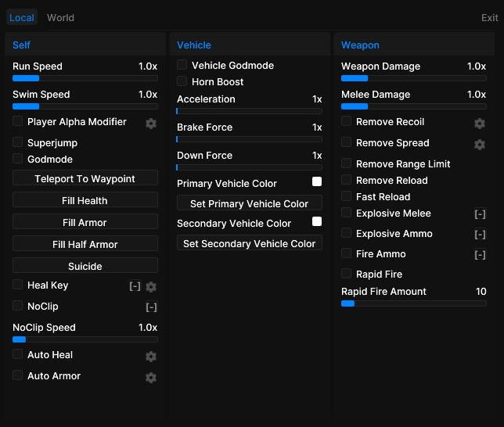This screenshot has height=427, width=504.
Task: Open Remove Recoil gear settings
Action: pos(480,124)
